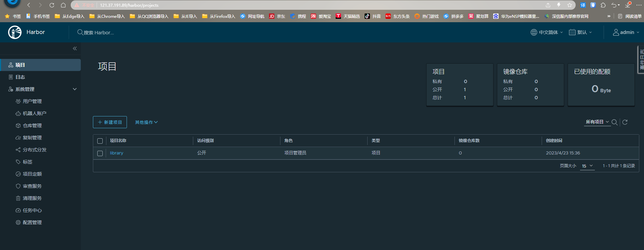Click the 新建项目 button
Image resolution: width=644 pixels, height=250 pixels.
pos(110,122)
